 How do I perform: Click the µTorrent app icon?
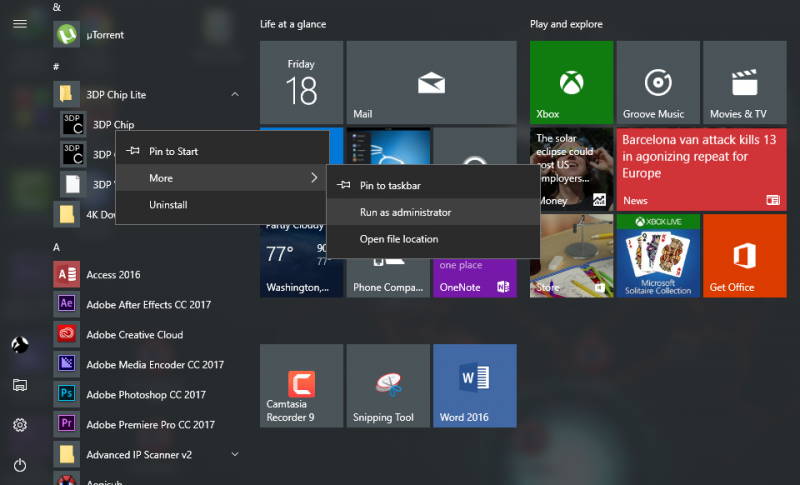point(66,35)
